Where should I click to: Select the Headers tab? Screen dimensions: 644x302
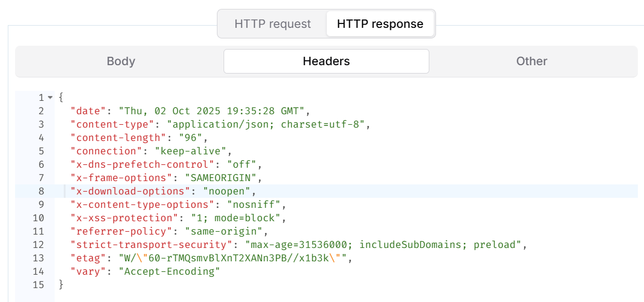(326, 61)
